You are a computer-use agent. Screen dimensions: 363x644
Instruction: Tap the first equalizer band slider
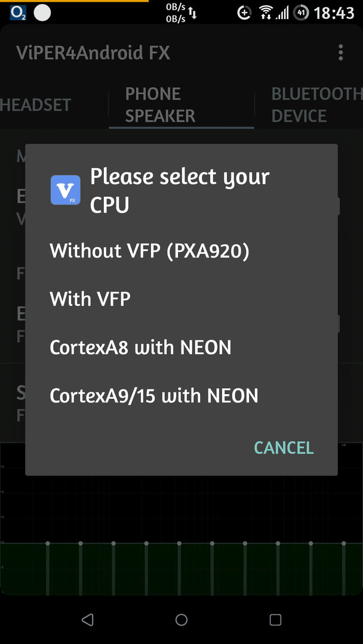coord(48,569)
